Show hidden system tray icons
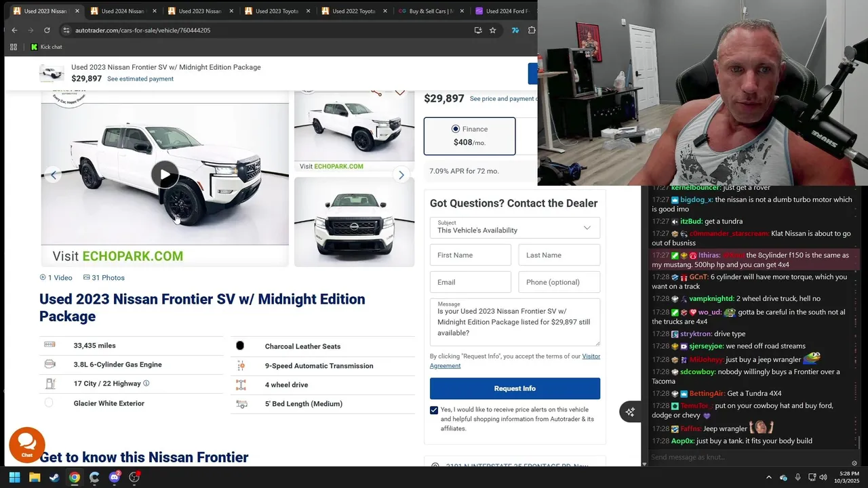 point(769,477)
